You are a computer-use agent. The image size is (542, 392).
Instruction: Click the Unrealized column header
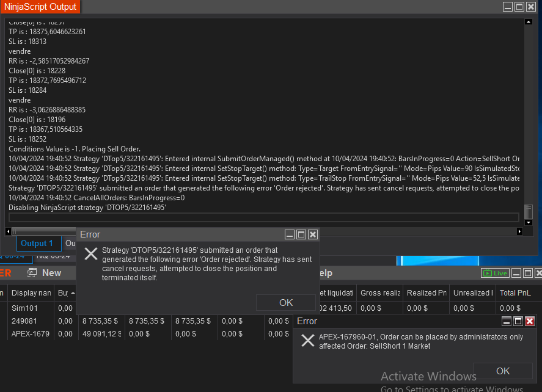click(x=473, y=293)
